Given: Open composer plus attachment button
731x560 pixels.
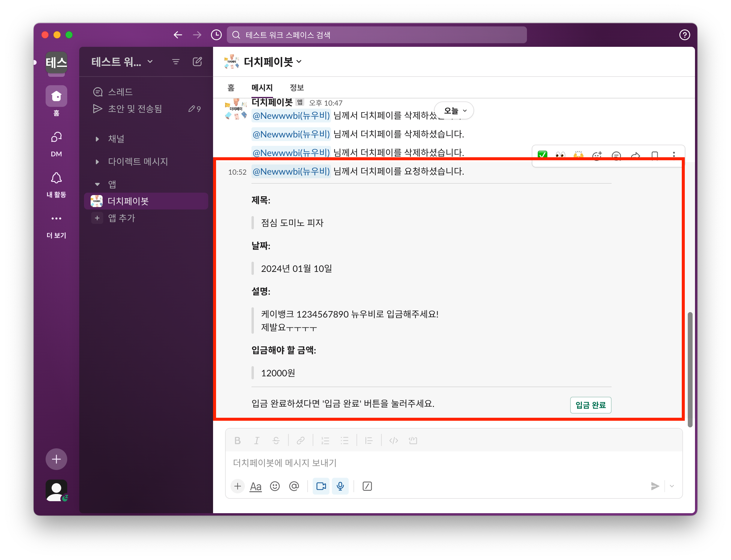Looking at the screenshot, I should click(237, 486).
